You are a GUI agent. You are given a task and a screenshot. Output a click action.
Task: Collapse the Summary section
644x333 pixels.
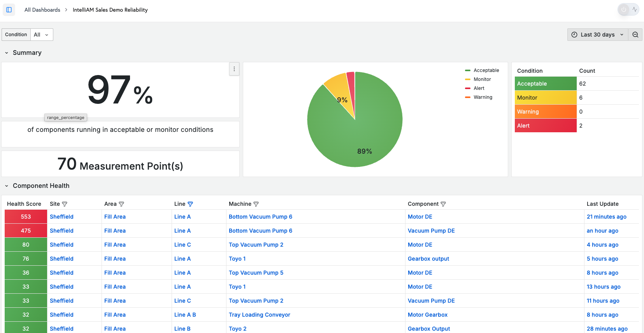7,53
